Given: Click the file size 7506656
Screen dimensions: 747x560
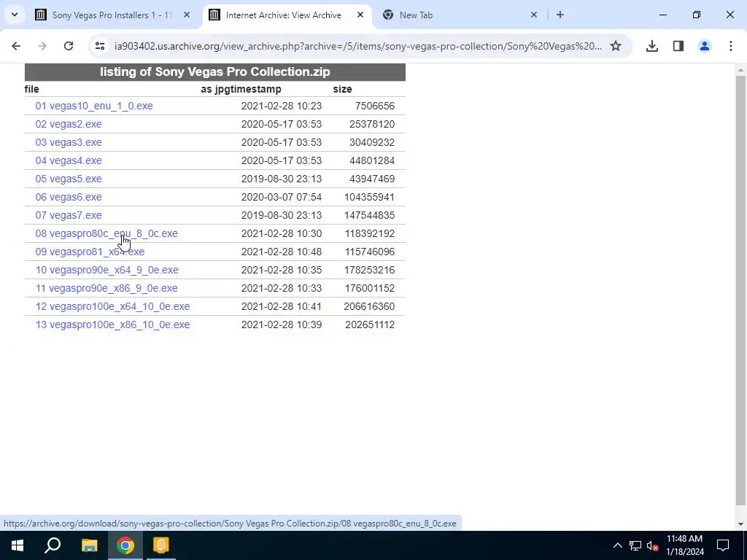Looking at the screenshot, I should pos(374,106).
